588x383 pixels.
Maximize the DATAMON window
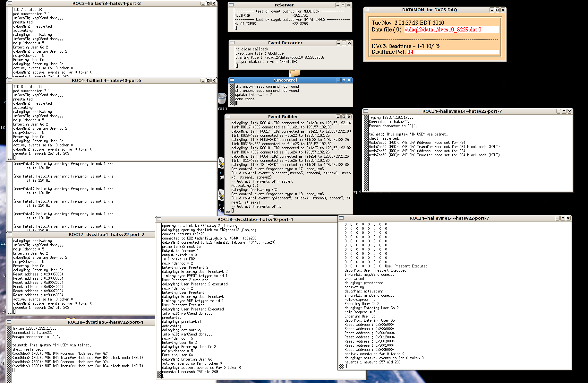pyautogui.click(x=497, y=10)
